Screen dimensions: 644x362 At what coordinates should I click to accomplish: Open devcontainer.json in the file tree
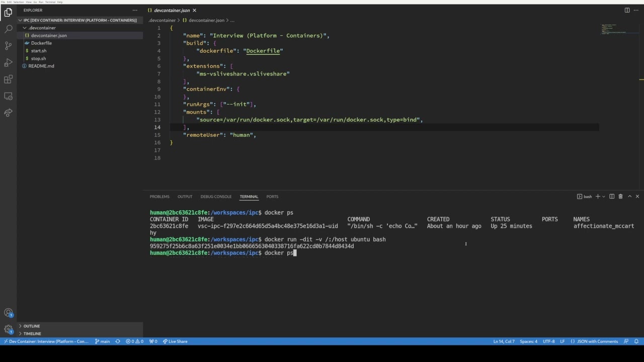click(x=79, y=36)
